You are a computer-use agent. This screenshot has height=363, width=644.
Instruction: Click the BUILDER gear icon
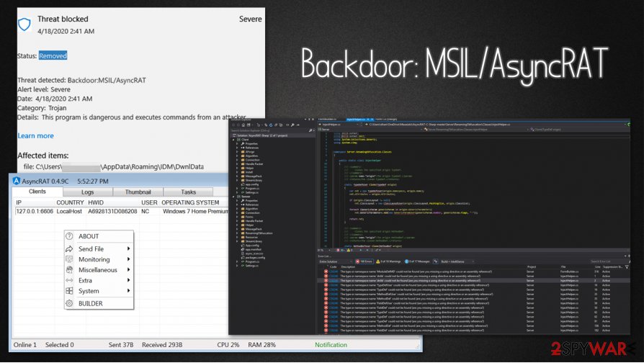point(69,303)
